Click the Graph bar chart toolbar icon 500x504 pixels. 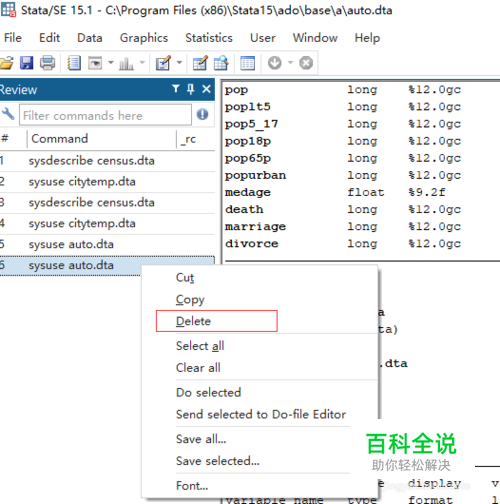pyautogui.click(x=126, y=63)
